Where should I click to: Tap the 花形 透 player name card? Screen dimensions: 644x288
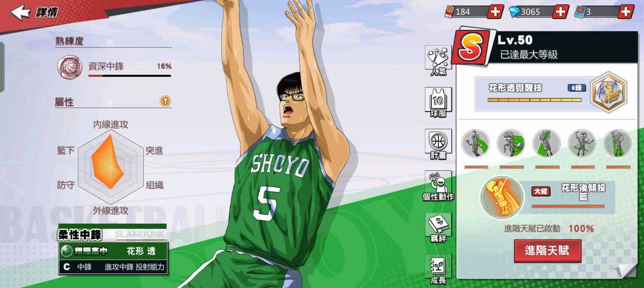[113, 251]
